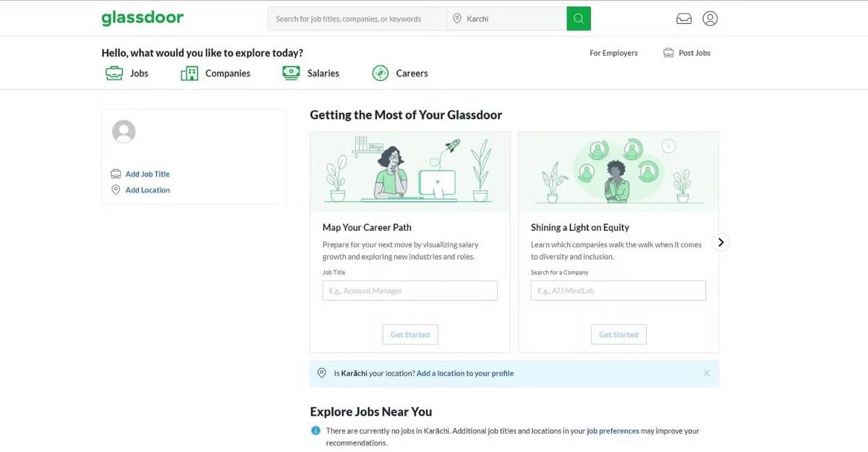The image size is (868, 452).
Task: Click the Salaries money icon
Action: (290, 72)
